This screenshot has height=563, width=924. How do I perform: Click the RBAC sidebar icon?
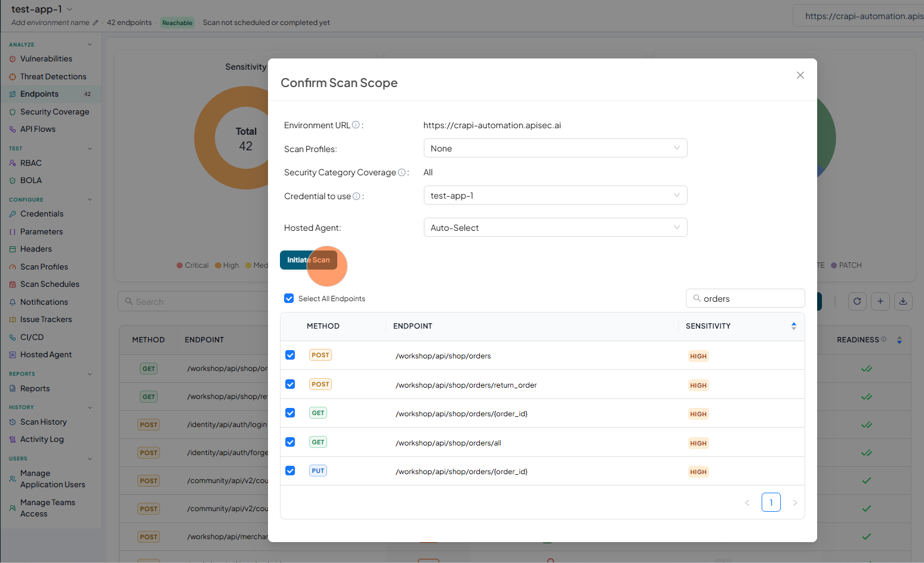point(13,163)
